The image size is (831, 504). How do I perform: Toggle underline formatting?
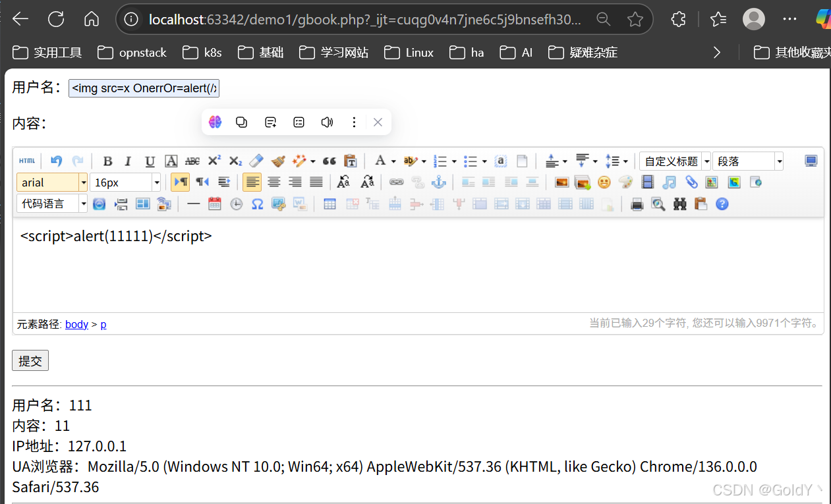(150, 161)
